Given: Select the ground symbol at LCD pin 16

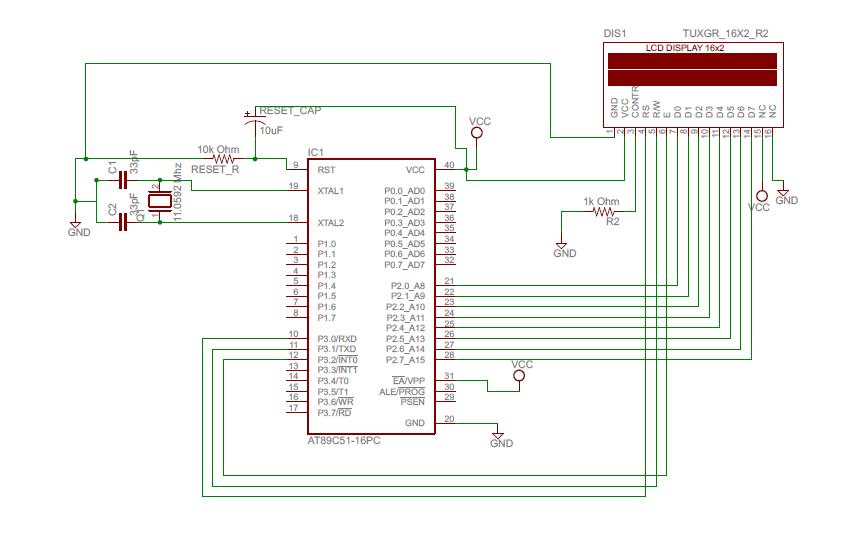Looking at the screenshot, I should pyautogui.click(x=783, y=193).
